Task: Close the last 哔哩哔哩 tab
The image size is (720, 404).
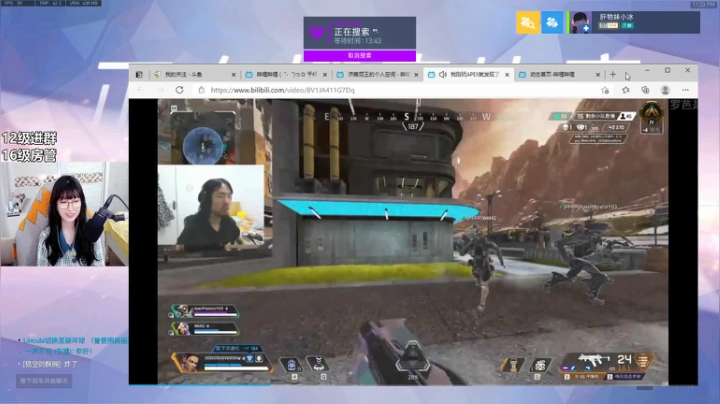Action: 598,74
